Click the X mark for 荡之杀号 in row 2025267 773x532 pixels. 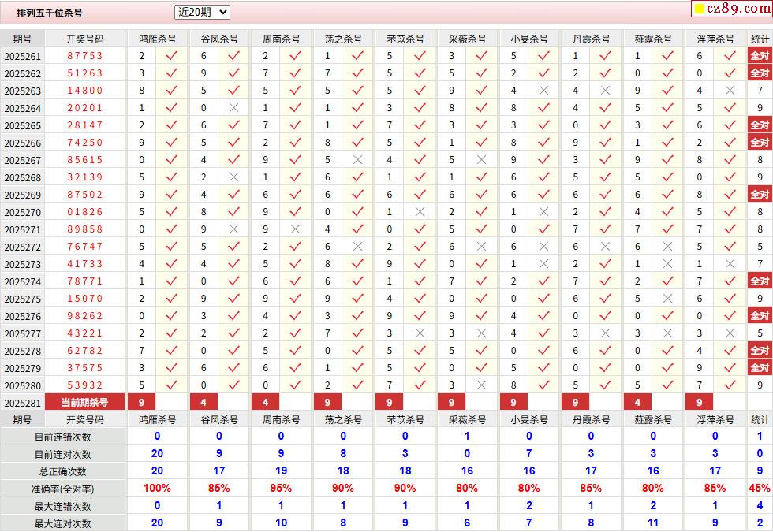[357, 160]
